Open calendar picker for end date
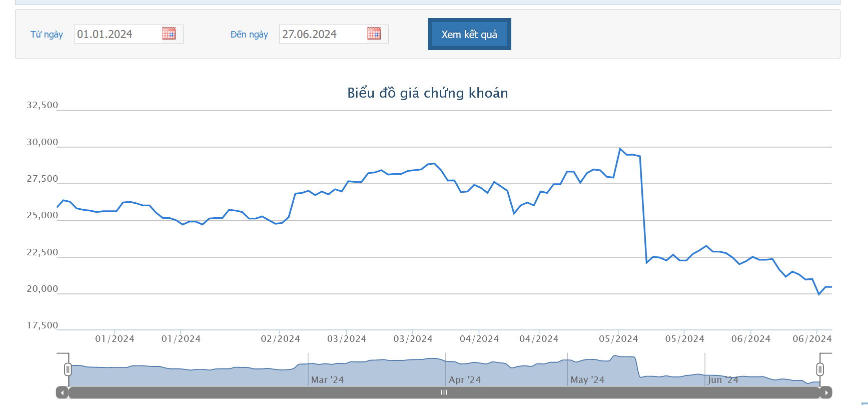The image size is (868, 405). 374,34
